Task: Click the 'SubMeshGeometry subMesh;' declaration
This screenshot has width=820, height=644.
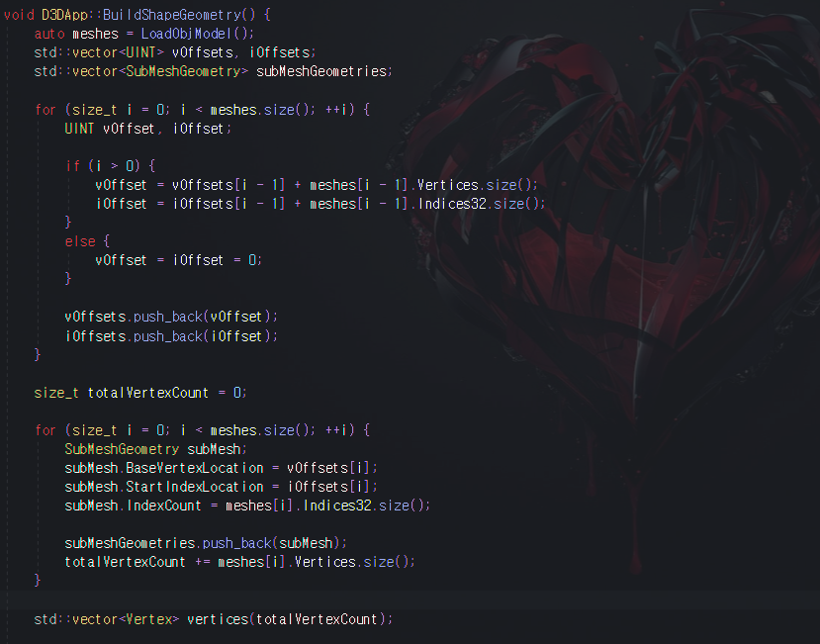Action: (155, 449)
